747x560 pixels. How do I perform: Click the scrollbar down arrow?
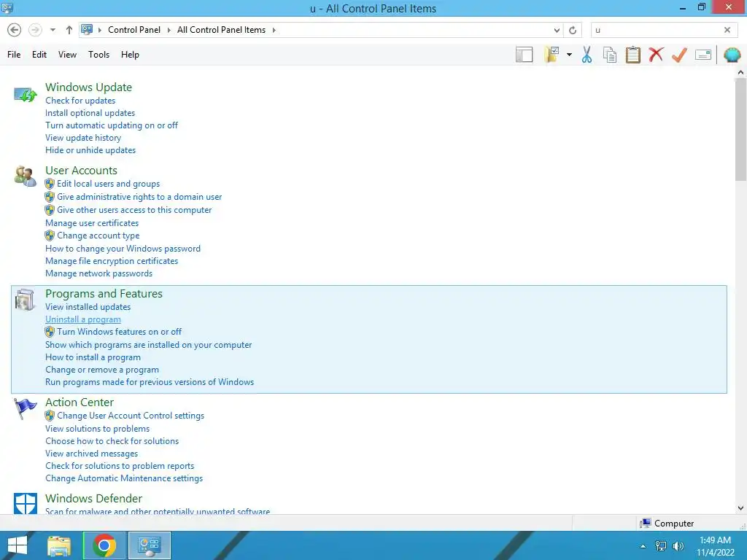pos(740,508)
